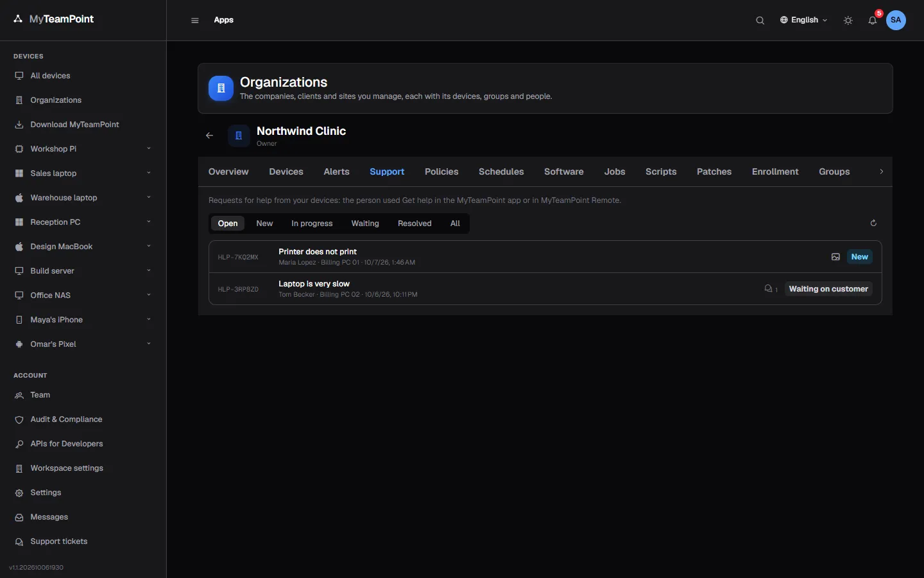The image size is (924, 578).
Task: Click the All devices monitor icon
Action: [19, 76]
